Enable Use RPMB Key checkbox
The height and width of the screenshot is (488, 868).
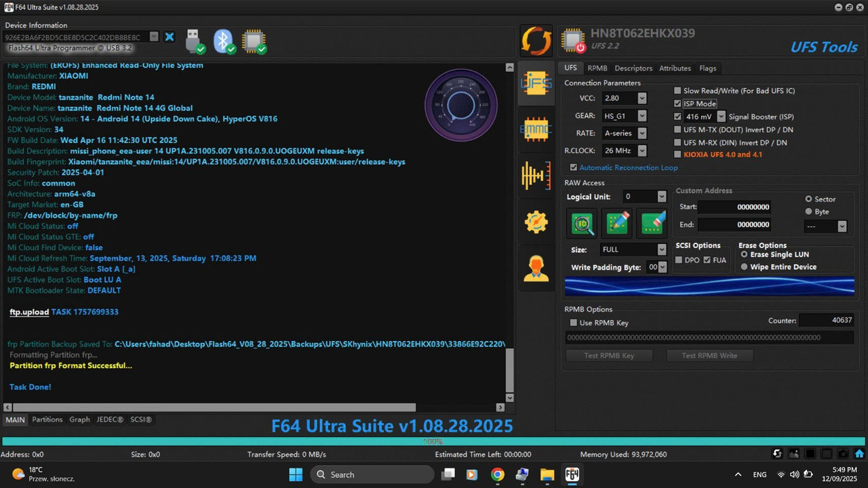click(x=574, y=323)
